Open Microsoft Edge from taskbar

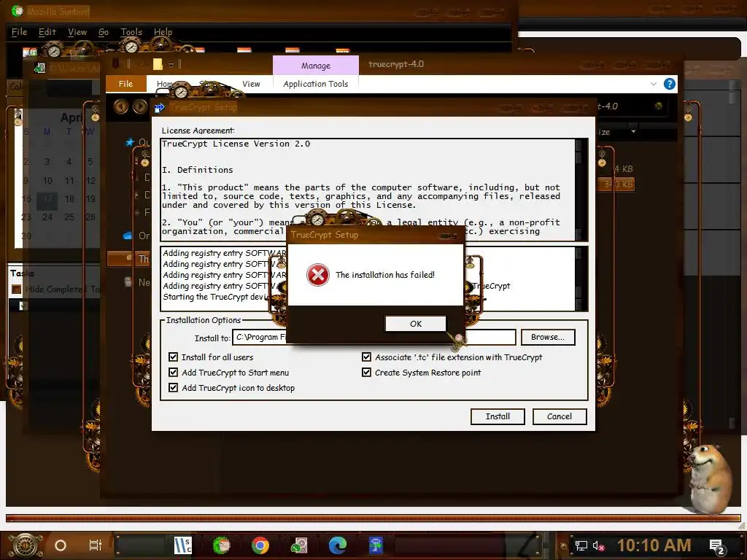click(x=337, y=545)
